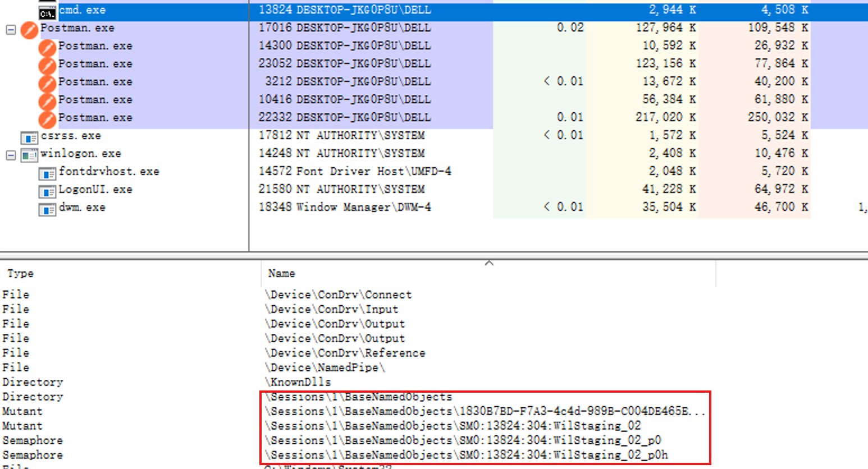
Task: Click the fontdrvhost.exe process icon
Action: (x=47, y=173)
